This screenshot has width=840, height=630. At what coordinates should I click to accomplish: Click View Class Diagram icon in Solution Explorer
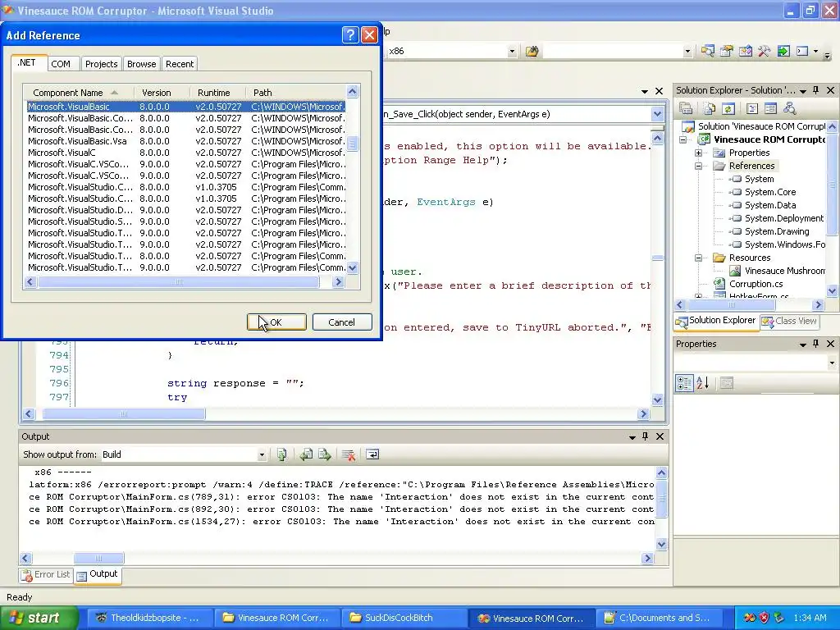click(x=789, y=109)
